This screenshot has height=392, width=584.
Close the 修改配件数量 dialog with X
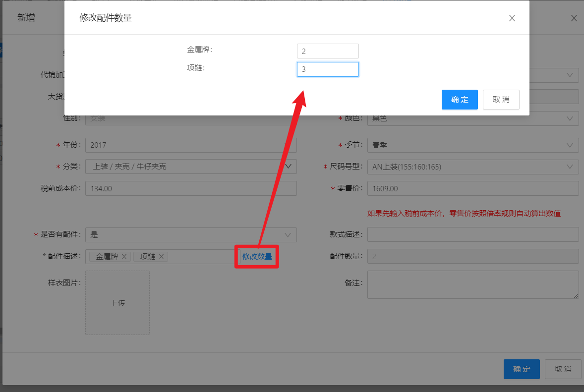point(512,18)
